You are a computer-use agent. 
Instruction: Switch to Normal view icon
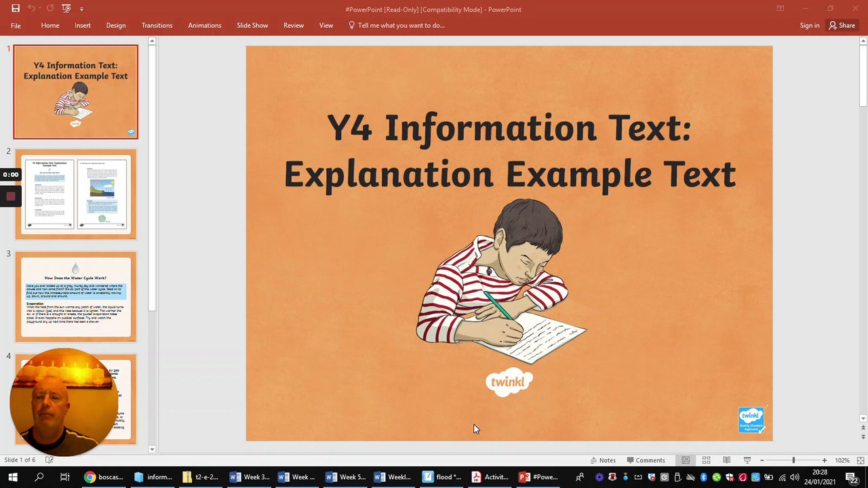point(686,460)
